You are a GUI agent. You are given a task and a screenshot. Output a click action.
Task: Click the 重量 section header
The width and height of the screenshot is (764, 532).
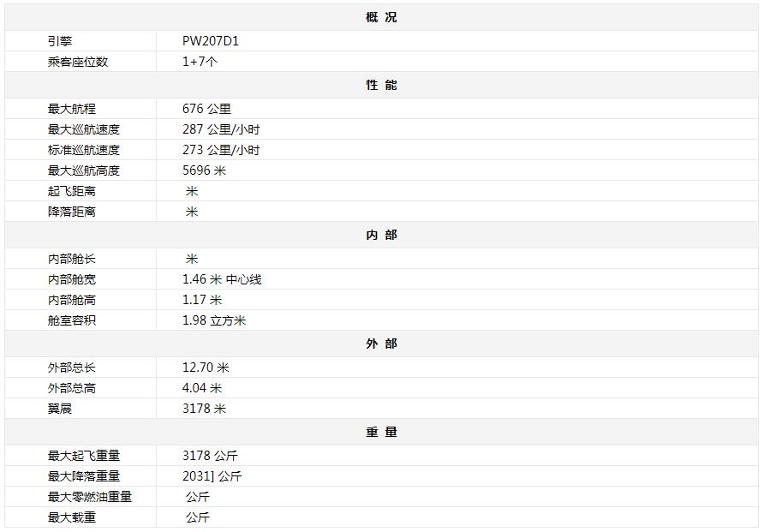pos(381,432)
